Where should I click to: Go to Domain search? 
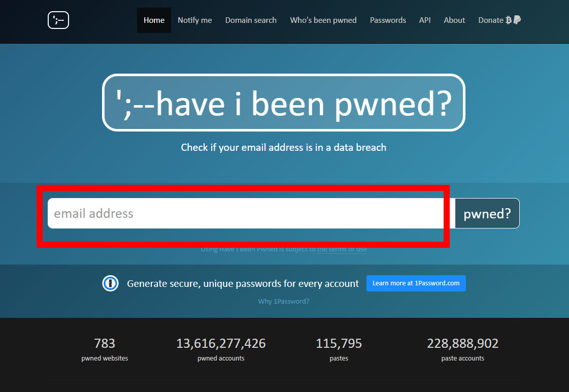(251, 20)
